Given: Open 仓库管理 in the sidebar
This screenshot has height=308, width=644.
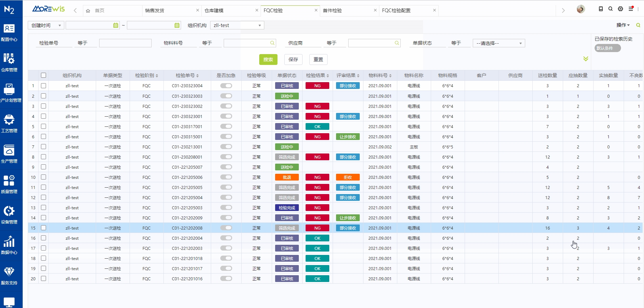Looking at the screenshot, I should (x=9, y=59).
